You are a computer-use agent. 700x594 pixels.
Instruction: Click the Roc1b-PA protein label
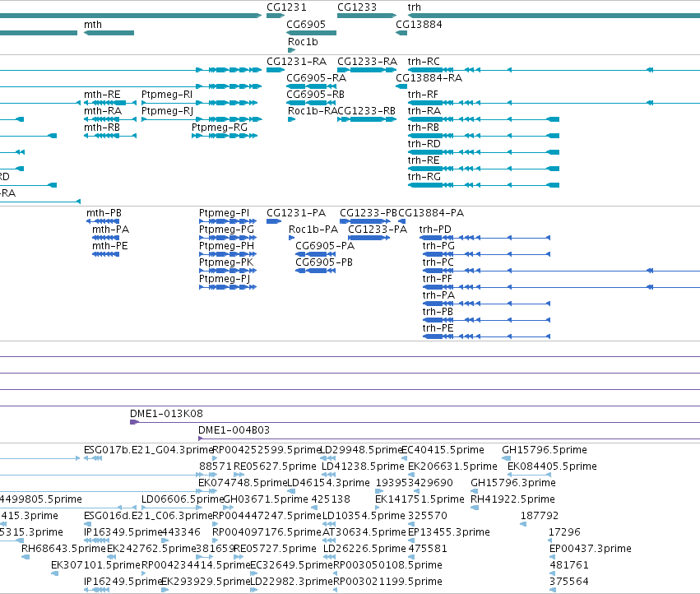(313, 230)
